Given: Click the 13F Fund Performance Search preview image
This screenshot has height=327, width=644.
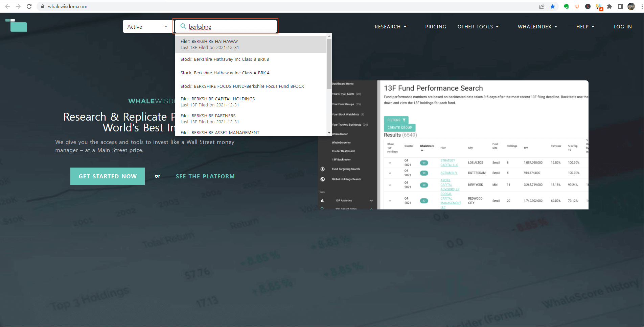Looking at the screenshot, I should (453, 145).
